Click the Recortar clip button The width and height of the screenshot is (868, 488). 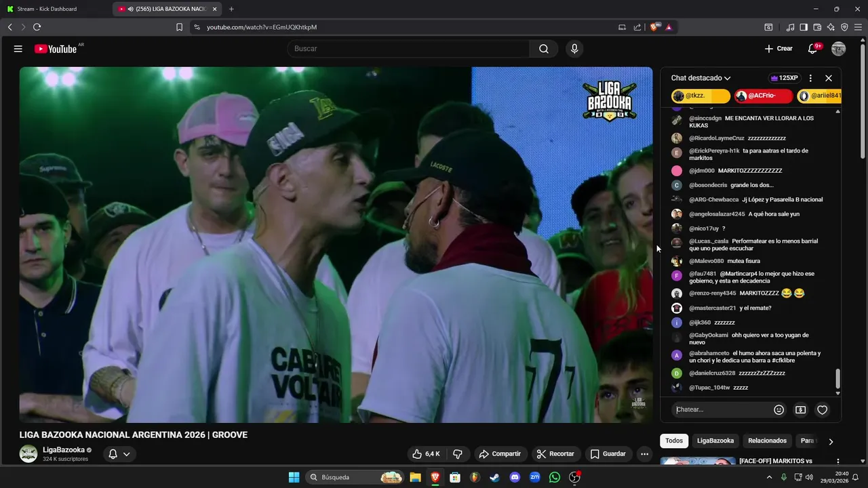point(555,454)
